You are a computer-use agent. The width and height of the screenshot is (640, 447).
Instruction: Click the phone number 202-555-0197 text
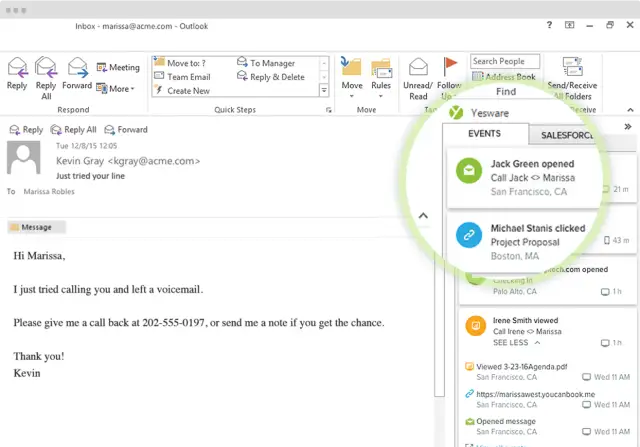(x=173, y=322)
